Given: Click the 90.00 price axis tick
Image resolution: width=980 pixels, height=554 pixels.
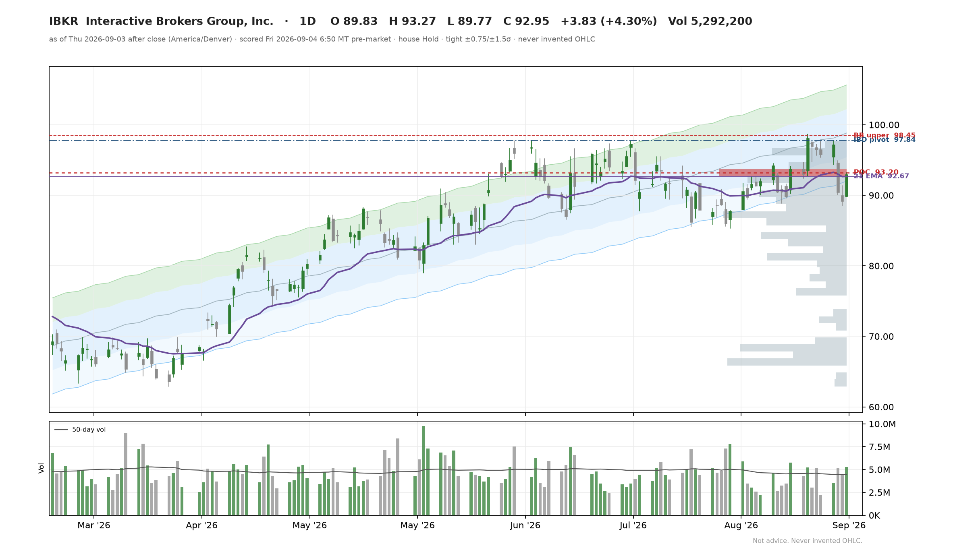Looking at the screenshot, I should click(x=881, y=196).
